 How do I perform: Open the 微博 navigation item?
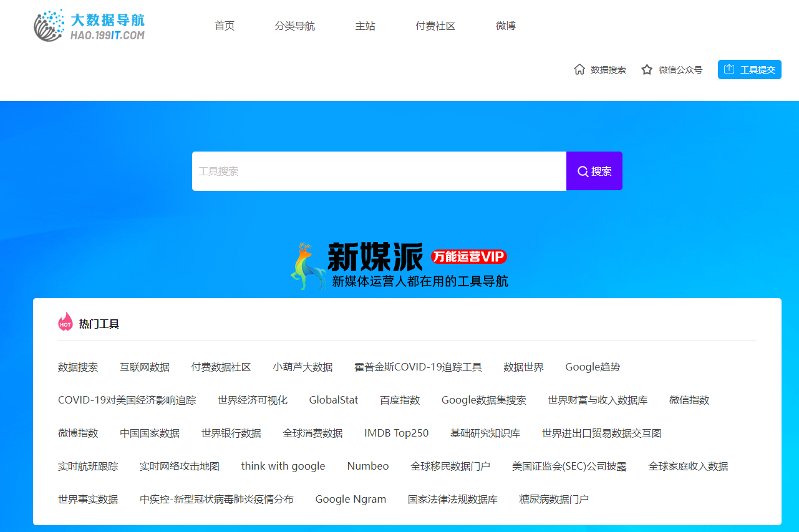click(x=506, y=26)
